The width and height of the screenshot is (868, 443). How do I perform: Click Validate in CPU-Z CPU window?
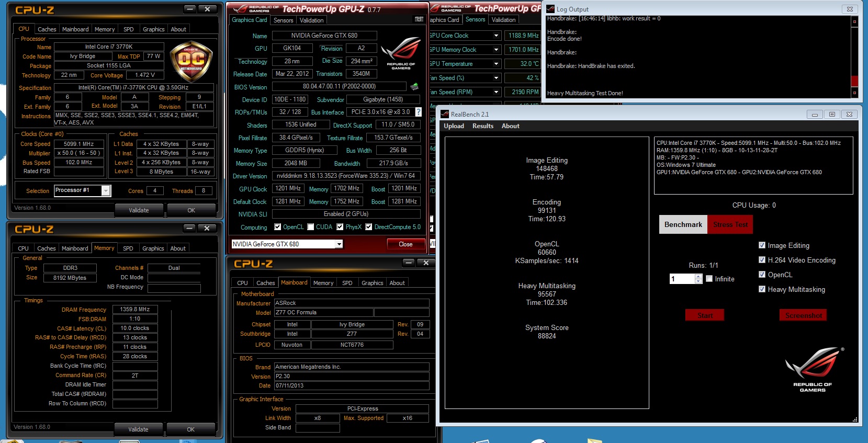pos(139,210)
